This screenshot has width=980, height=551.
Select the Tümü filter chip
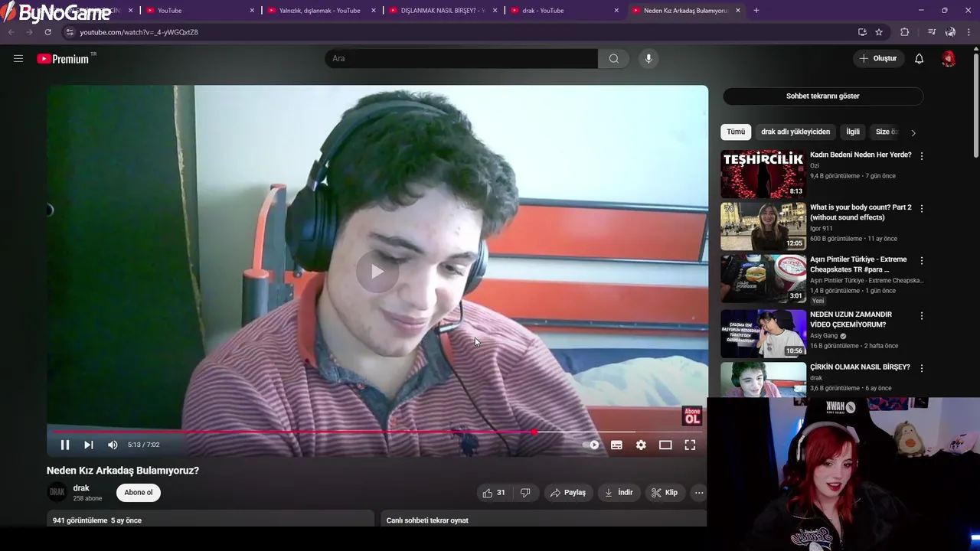point(736,132)
